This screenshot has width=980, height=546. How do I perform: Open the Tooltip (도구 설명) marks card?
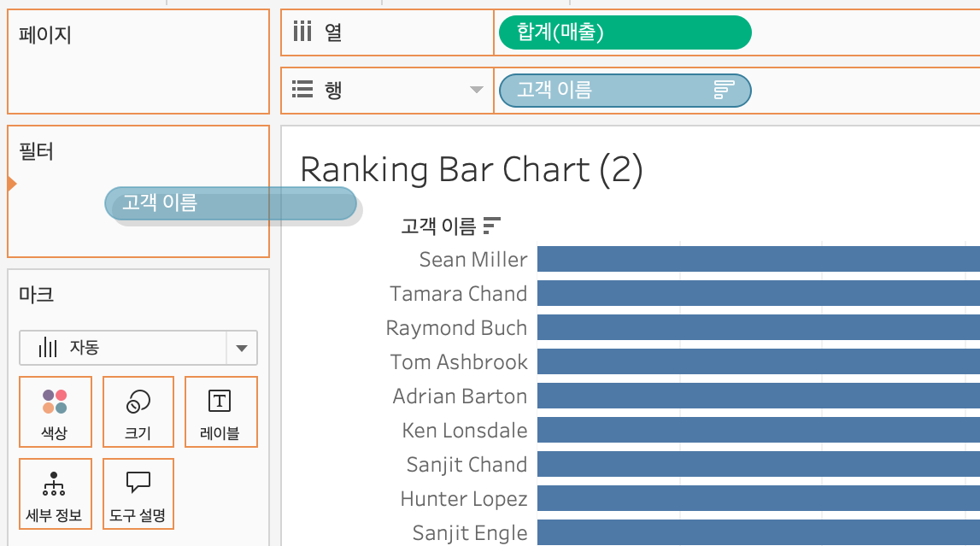click(138, 494)
